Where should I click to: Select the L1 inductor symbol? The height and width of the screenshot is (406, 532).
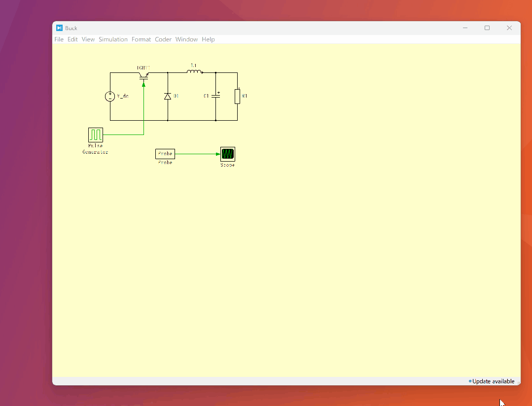195,71
